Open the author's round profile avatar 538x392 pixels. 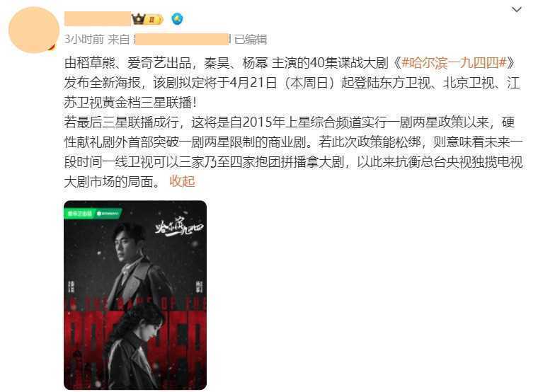tap(34, 30)
